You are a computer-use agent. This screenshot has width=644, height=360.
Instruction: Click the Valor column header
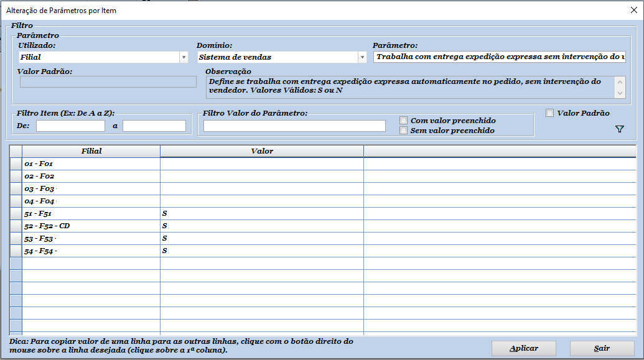pyautogui.click(x=262, y=151)
